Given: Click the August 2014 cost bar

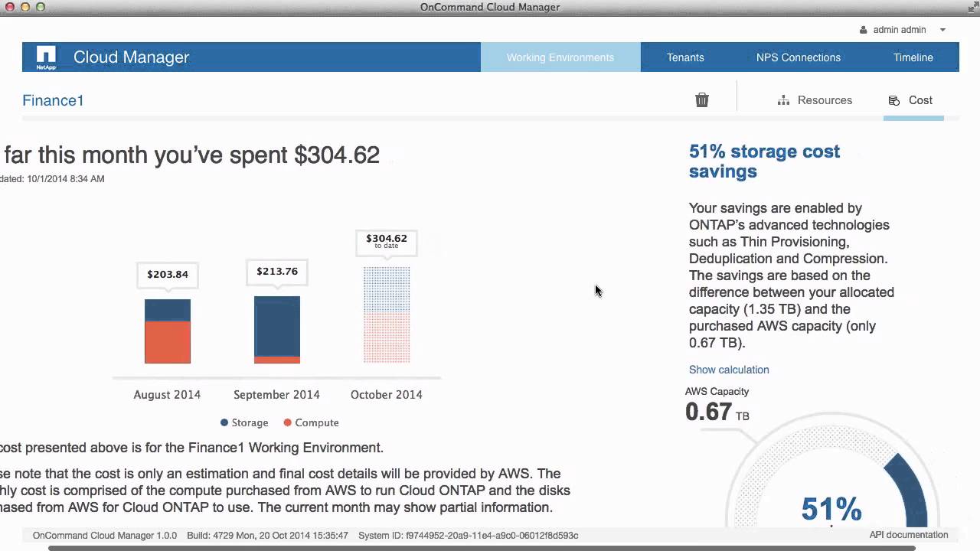Looking at the screenshot, I should (x=168, y=331).
